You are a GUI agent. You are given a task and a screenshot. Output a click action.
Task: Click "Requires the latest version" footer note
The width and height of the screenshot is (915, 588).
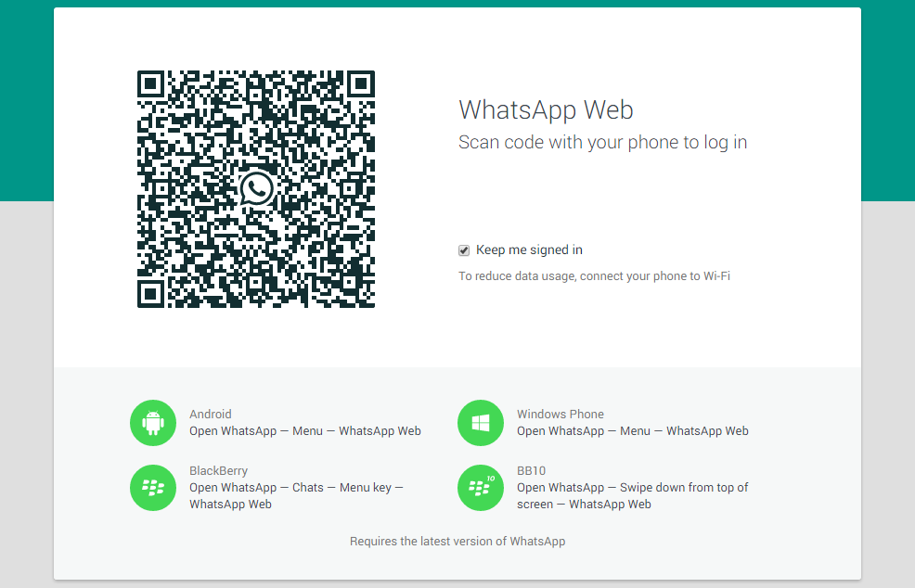(457, 541)
